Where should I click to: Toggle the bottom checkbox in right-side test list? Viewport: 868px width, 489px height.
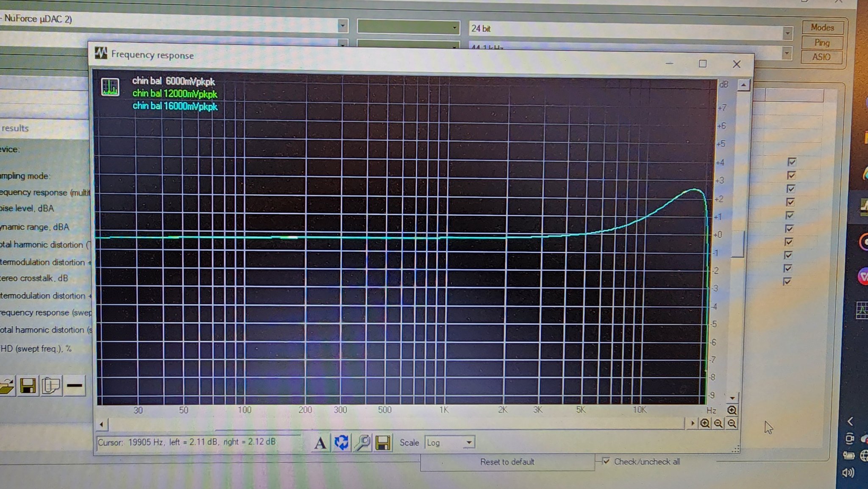[x=787, y=281]
